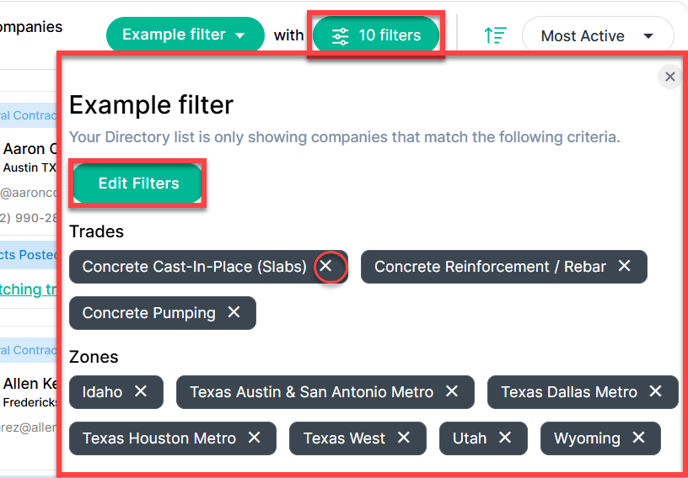Close the Example filter popup panel

[670, 77]
